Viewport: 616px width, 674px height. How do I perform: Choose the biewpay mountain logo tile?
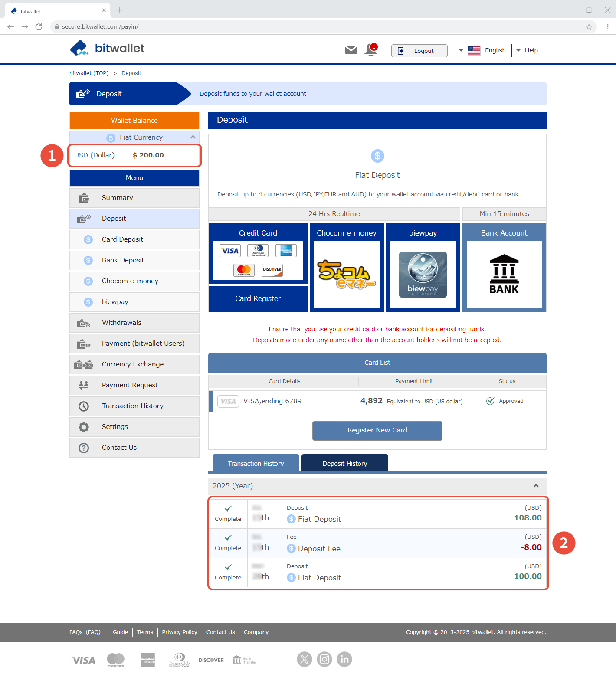tap(423, 275)
